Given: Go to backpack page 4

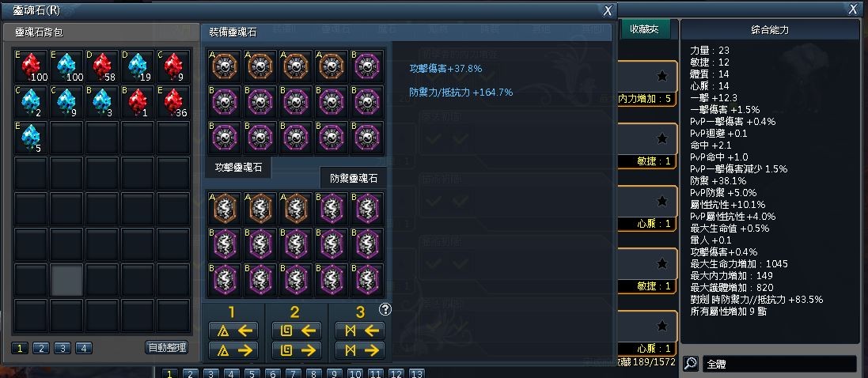Looking at the screenshot, I should 84,348.
